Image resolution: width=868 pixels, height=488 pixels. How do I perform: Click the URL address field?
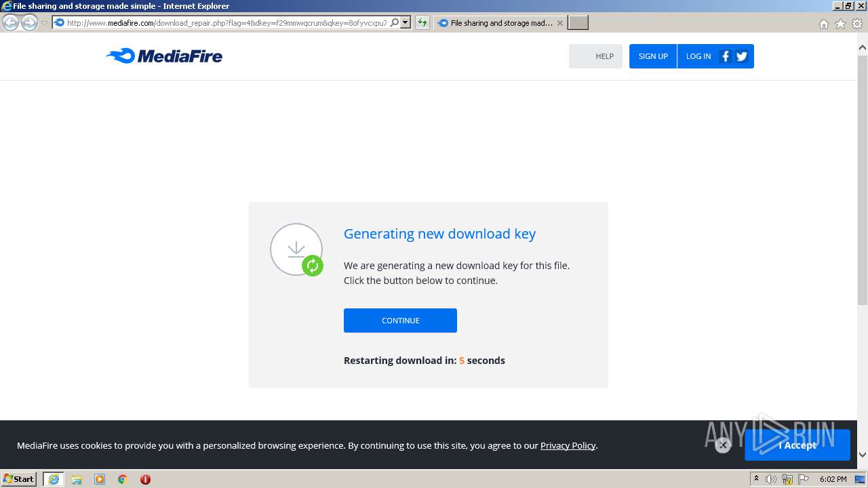(x=226, y=22)
